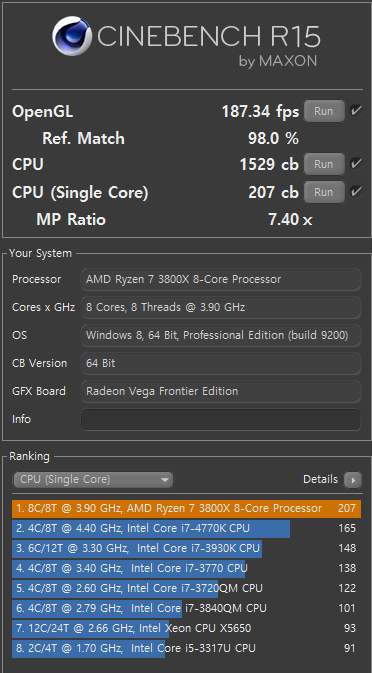The image size is (372, 673).
Task: Click the GFX Board field Radeon Vega
Action: (221, 391)
